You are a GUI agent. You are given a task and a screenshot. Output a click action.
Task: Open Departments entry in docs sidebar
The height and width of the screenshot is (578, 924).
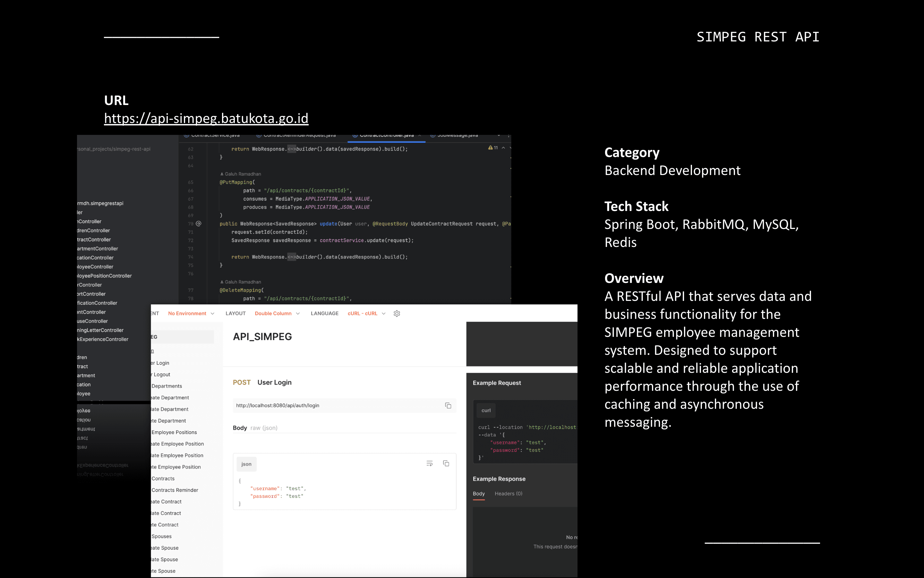tap(167, 386)
